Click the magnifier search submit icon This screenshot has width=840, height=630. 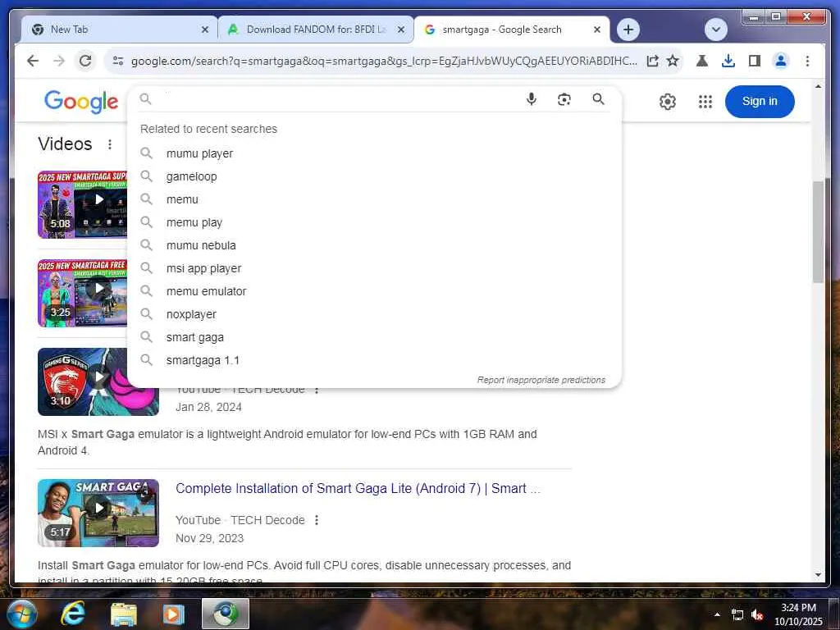pyautogui.click(x=598, y=99)
